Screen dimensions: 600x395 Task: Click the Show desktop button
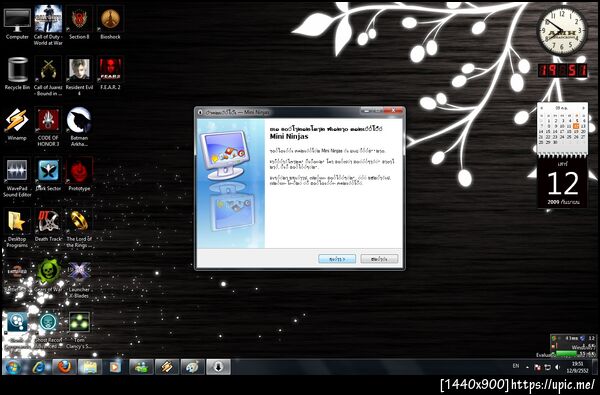(595, 367)
